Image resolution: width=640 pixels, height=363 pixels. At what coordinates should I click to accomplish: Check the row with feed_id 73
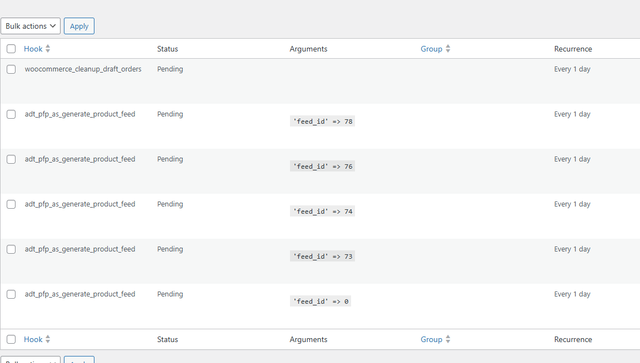tap(11, 249)
